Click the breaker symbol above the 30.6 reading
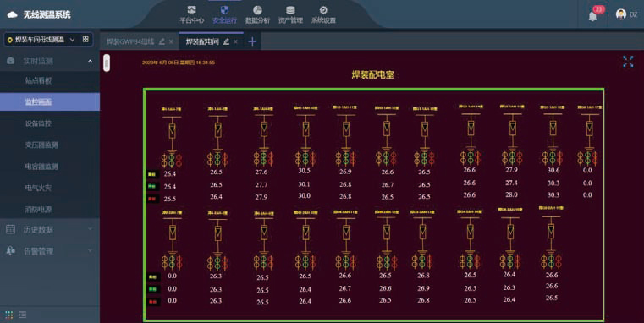Viewport: 644px width, 323px height. pos(553,128)
